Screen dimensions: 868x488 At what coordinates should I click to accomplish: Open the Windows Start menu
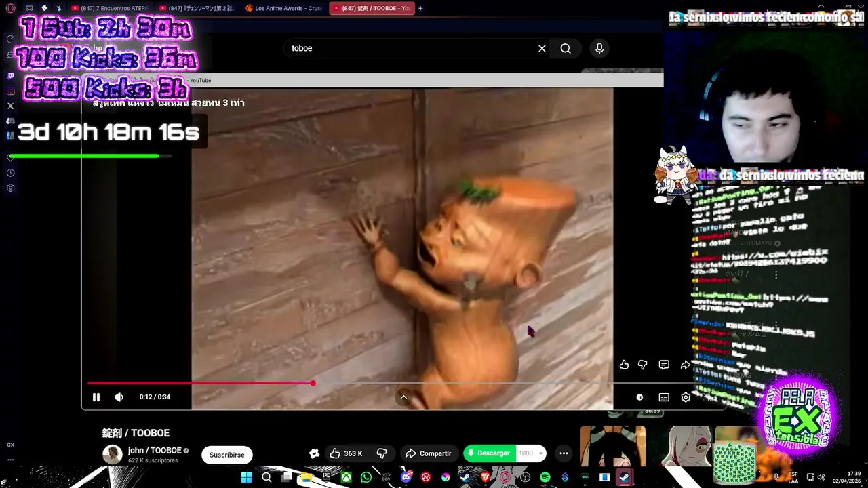(x=247, y=477)
